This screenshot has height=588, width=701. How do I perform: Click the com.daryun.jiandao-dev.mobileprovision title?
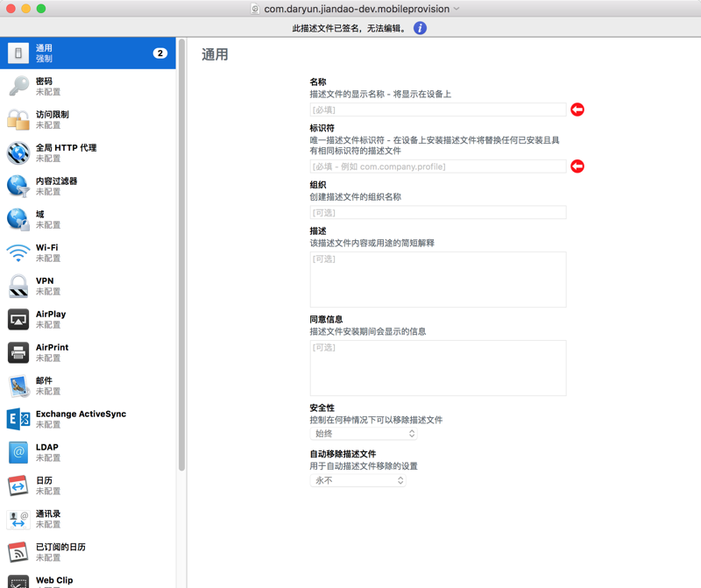click(357, 9)
